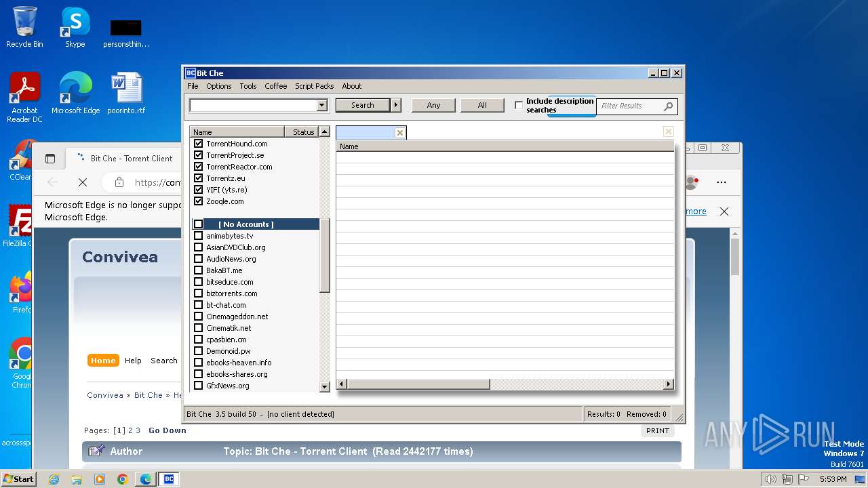Image resolution: width=868 pixels, height=488 pixels.
Task: Open poorinto.rtf document icon
Action: click(x=126, y=93)
